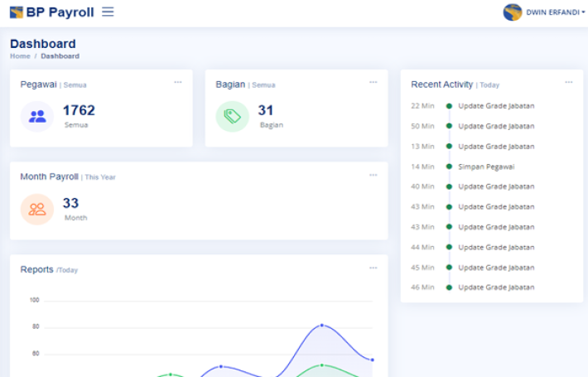Open the Month Payroll card options menu
The image size is (588, 377).
(x=373, y=175)
